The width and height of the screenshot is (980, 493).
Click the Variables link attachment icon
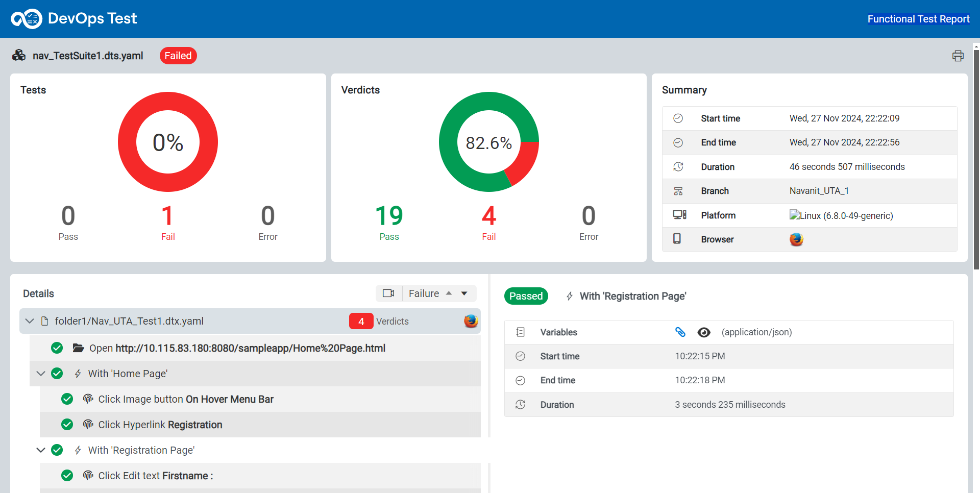680,332
